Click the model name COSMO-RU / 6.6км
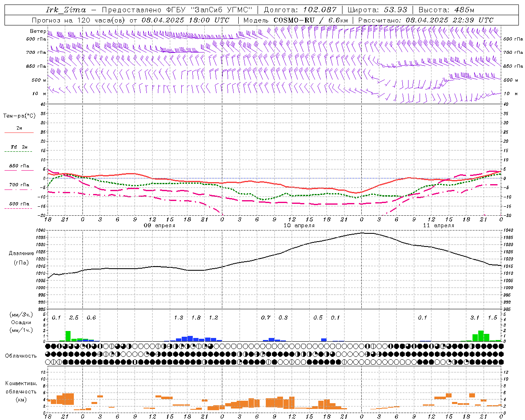This screenshot has width=525, height=420. [310, 20]
